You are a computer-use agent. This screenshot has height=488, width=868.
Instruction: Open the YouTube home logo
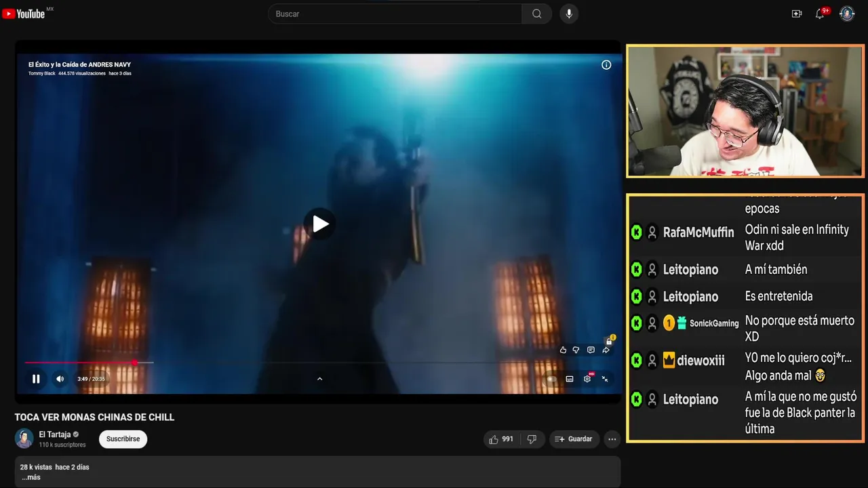(x=24, y=14)
